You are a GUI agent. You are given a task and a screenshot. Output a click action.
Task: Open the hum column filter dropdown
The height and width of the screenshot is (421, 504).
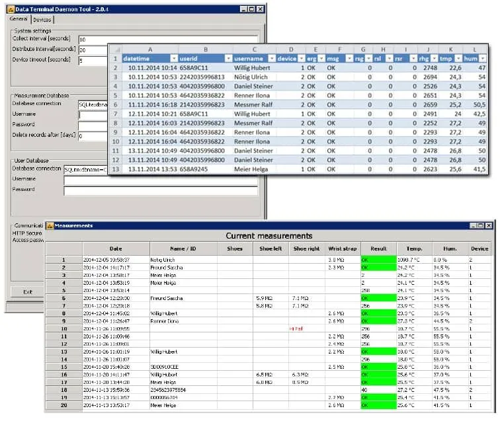point(482,58)
